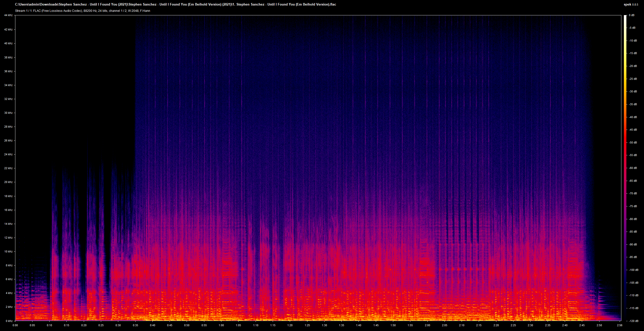Viewport: 644px width, 331px height.
Task: Click the -100 dB level scale label
Action: 634,270
